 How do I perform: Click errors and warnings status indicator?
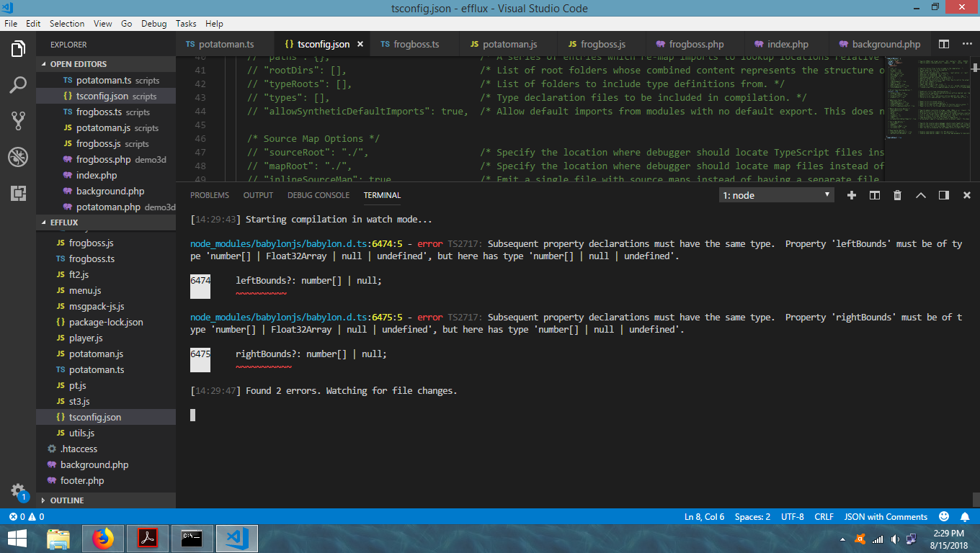coord(26,517)
